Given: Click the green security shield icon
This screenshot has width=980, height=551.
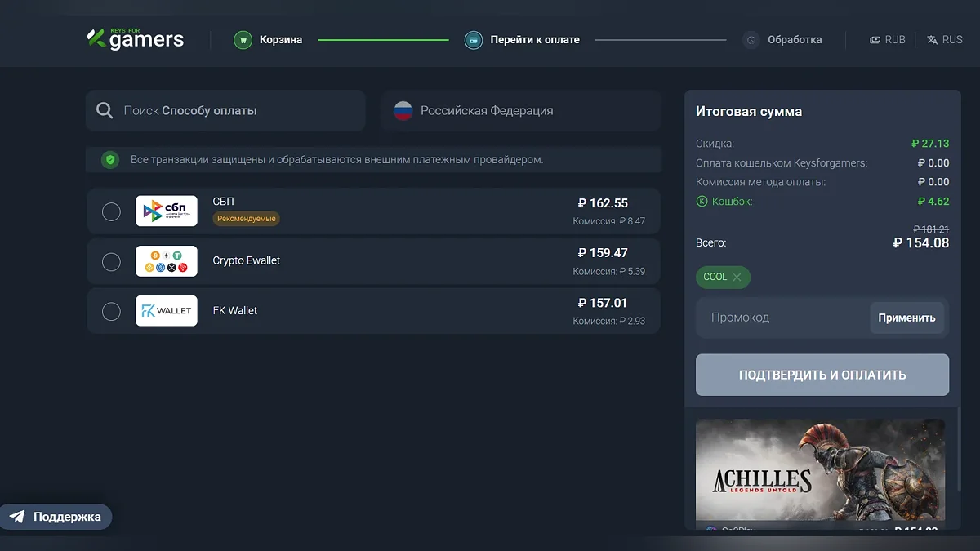Looking at the screenshot, I should 110,160.
